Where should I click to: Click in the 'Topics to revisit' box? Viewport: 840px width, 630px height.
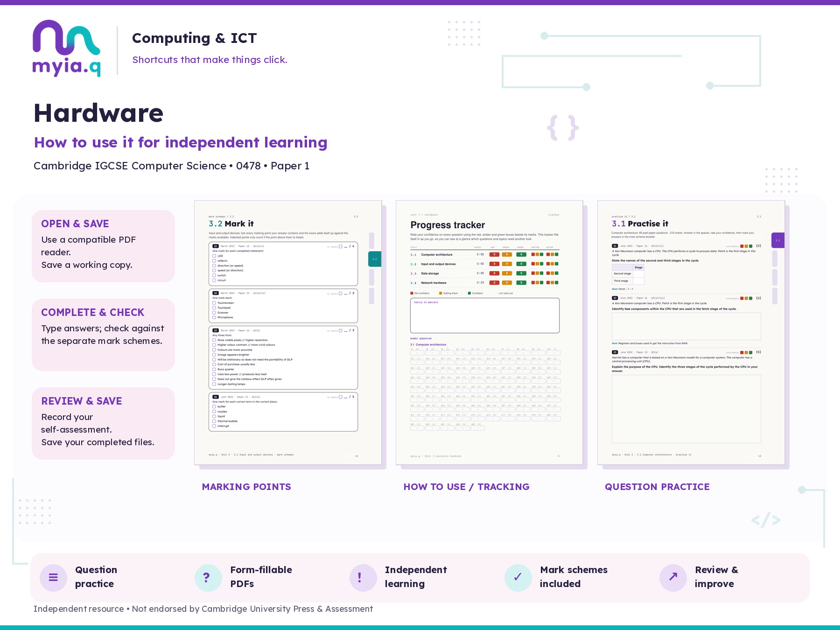click(x=485, y=315)
